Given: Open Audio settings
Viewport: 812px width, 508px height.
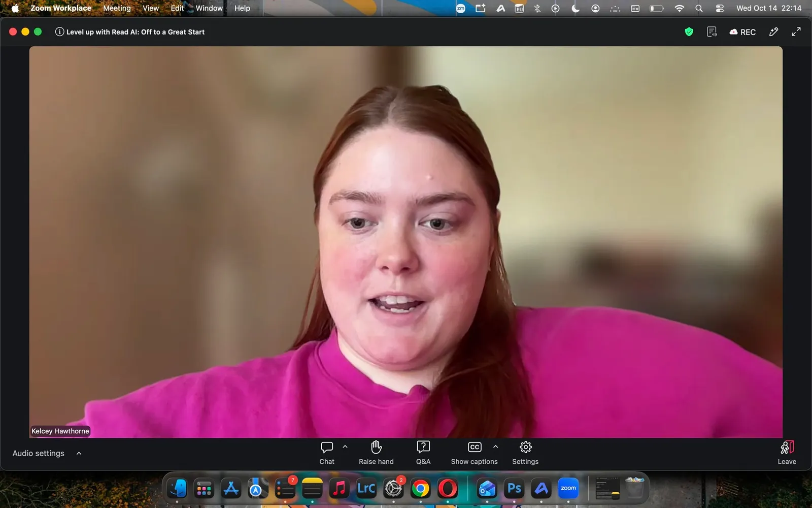Looking at the screenshot, I should click(x=39, y=453).
